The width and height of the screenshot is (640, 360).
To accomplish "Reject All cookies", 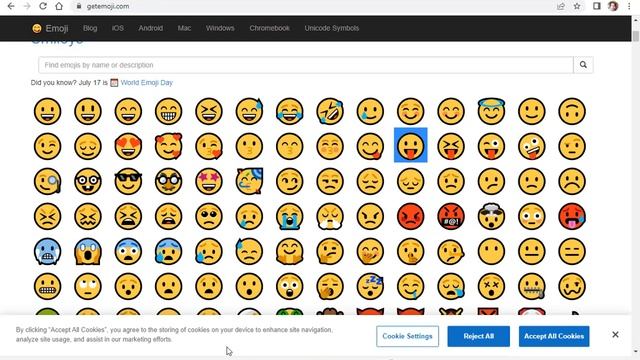I will coord(478,336).
